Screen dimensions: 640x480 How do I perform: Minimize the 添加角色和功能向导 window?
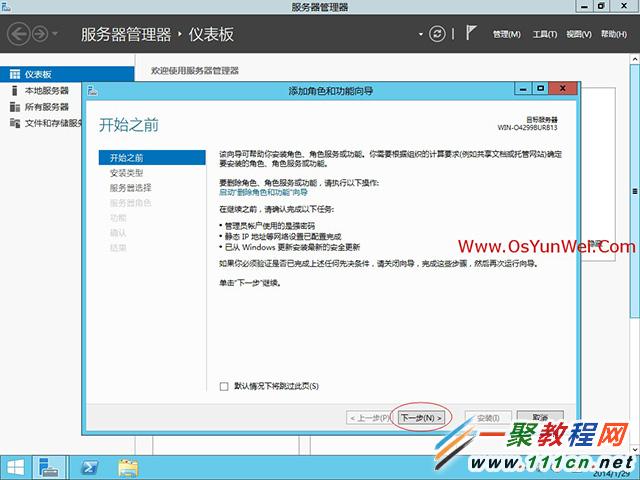click(x=523, y=88)
